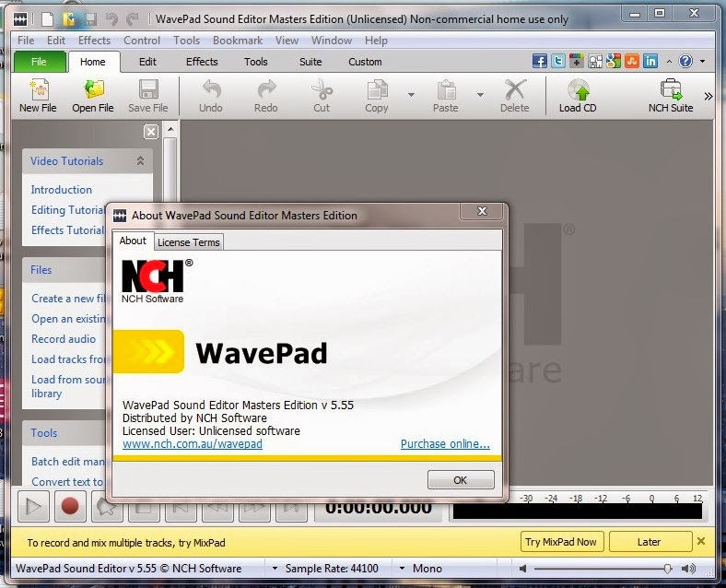Click the Play button in transport bar
Image resolution: width=726 pixels, height=588 pixels.
pos(33,506)
